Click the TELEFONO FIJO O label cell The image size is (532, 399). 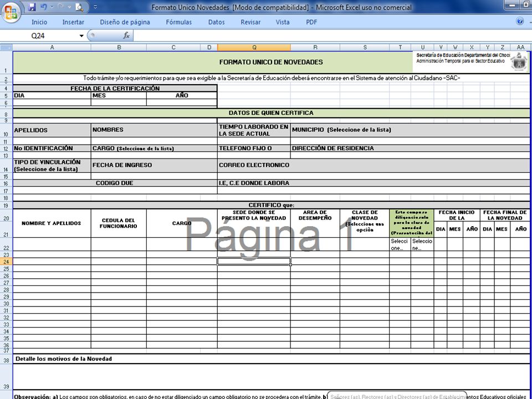pyautogui.click(x=254, y=149)
